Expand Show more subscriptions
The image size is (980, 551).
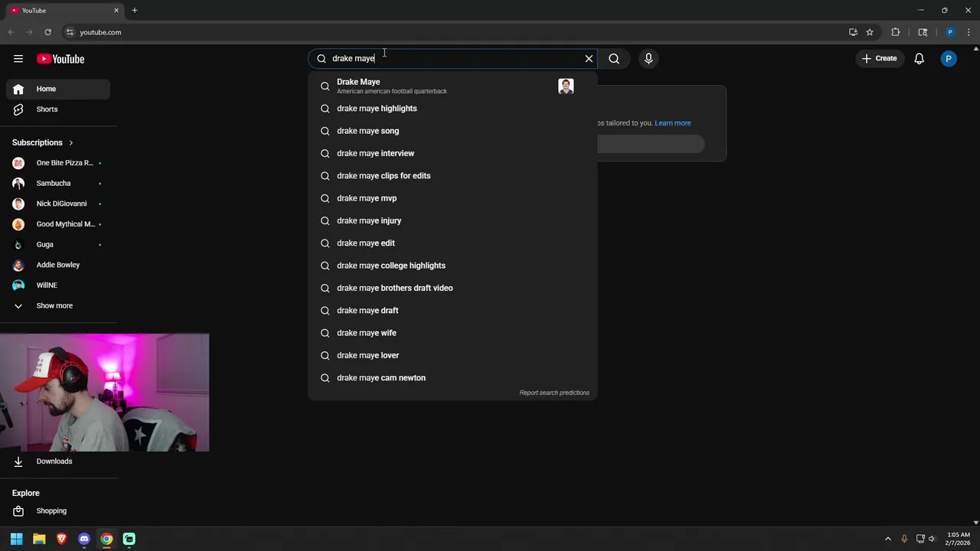pyautogui.click(x=58, y=306)
